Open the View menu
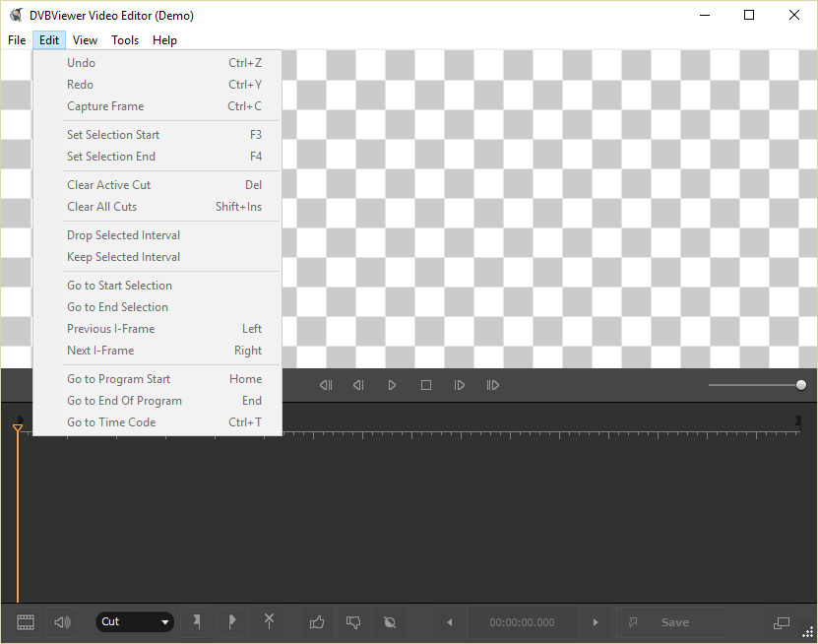 85,40
